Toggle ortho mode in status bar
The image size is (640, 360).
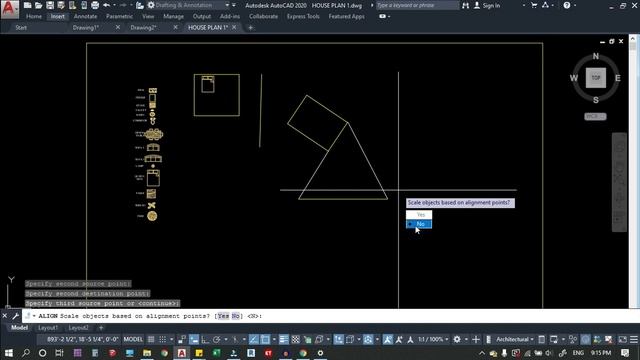[205, 339]
